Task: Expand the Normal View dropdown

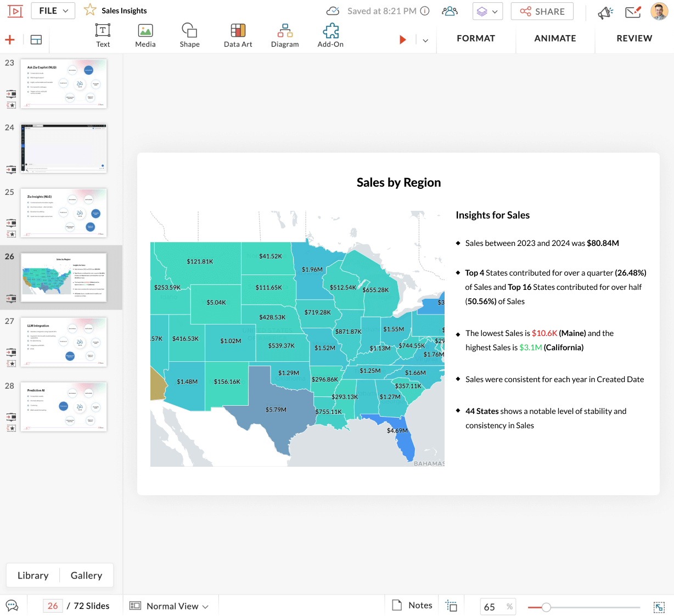Action: (170, 606)
